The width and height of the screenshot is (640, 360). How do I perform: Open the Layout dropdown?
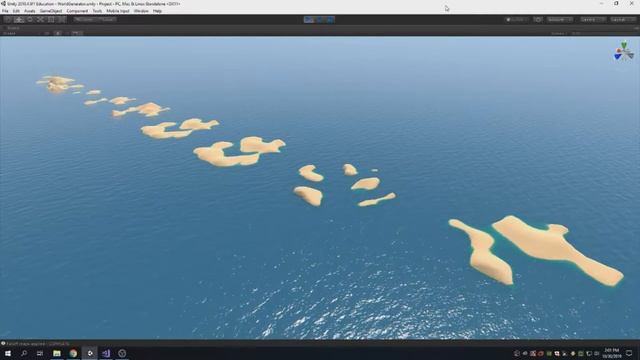623,19
